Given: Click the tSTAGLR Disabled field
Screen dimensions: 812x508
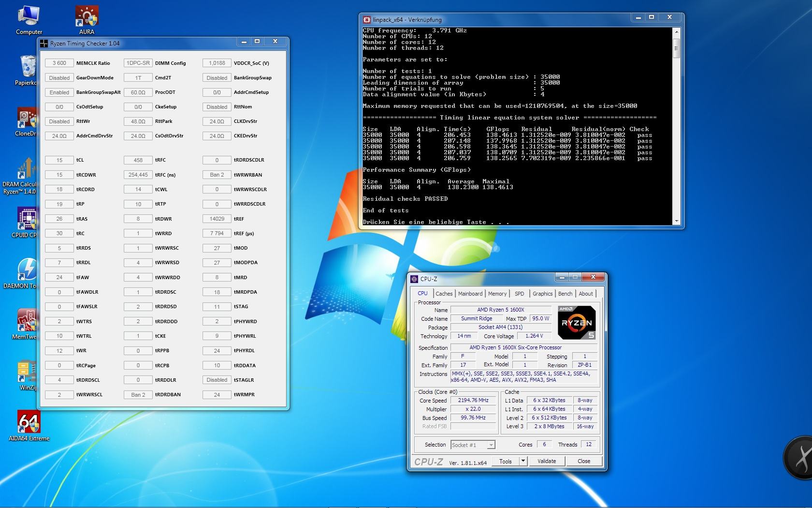Looking at the screenshot, I should (217, 380).
